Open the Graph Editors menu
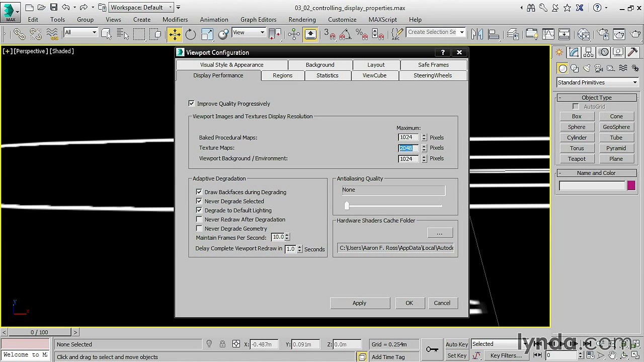This screenshot has width=644, height=362. pos(258,20)
